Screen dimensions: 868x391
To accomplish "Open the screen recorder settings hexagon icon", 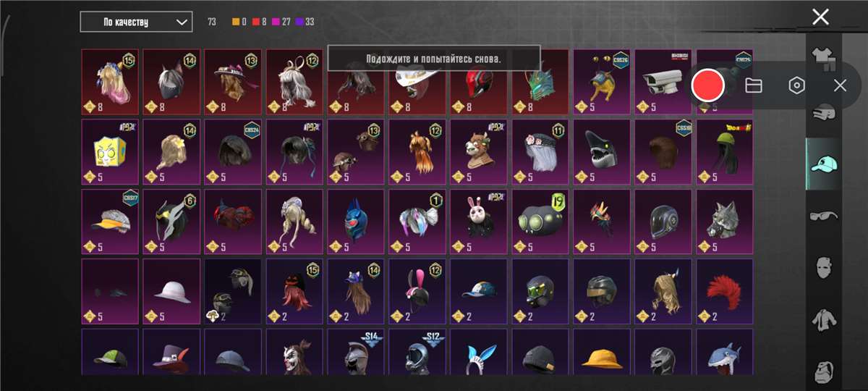I will click(x=796, y=85).
